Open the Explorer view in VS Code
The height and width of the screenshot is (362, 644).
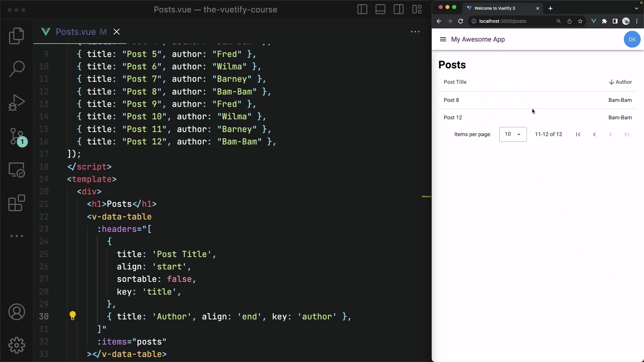[x=16, y=36]
